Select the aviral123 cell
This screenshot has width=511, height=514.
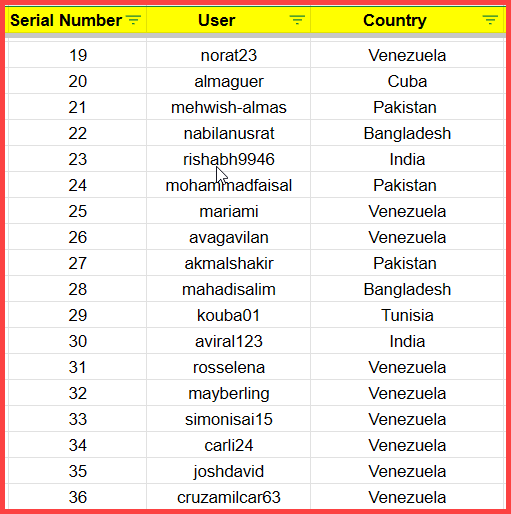pos(228,341)
